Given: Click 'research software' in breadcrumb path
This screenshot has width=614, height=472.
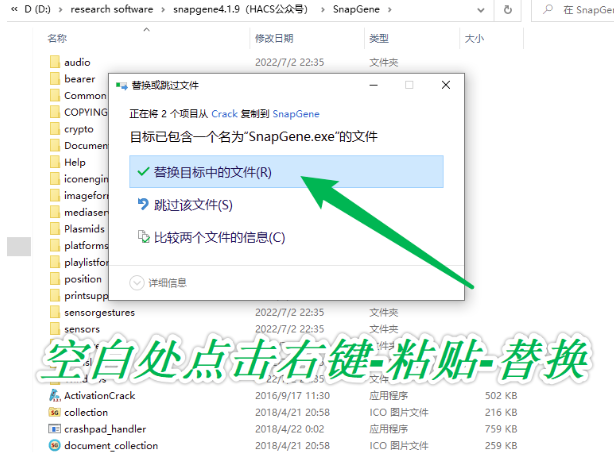Looking at the screenshot, I should [x=112, y=9].
